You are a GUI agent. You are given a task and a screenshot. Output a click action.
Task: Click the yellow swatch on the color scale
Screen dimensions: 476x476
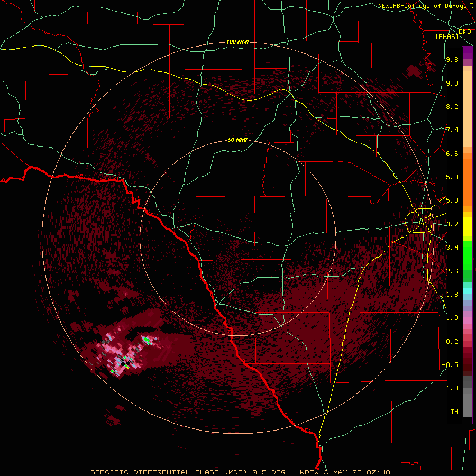click(x=467, y=226)
